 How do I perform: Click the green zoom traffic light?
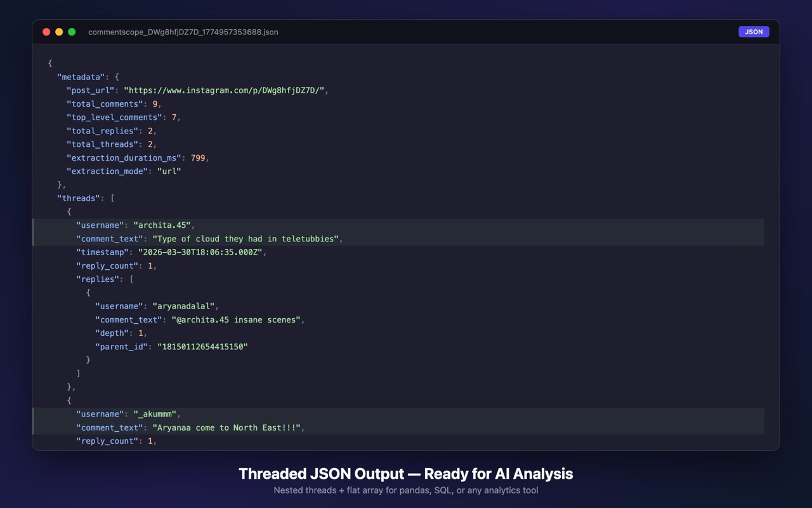point(71,31)
